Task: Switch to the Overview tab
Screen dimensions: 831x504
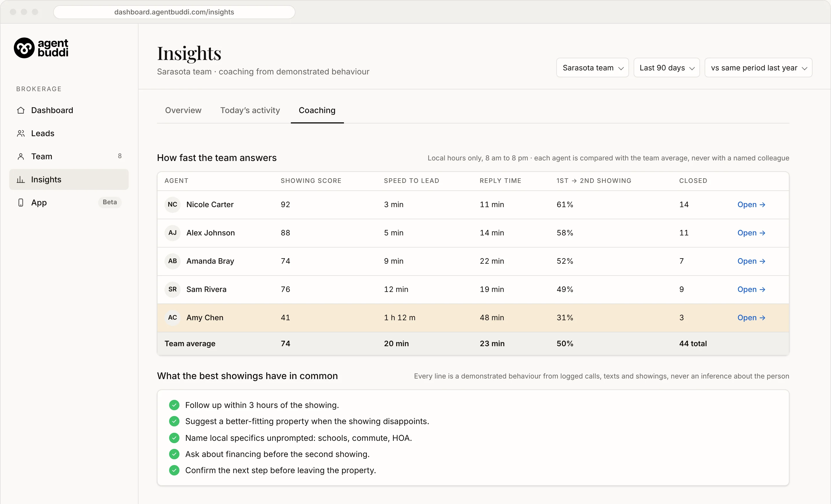Action: (183, 110)
